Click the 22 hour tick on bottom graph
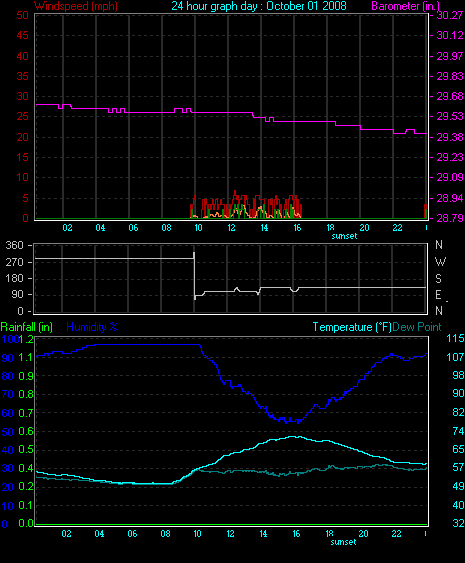Image resolution: width=465 pixels, height=563 pixels. pos(396,534)
